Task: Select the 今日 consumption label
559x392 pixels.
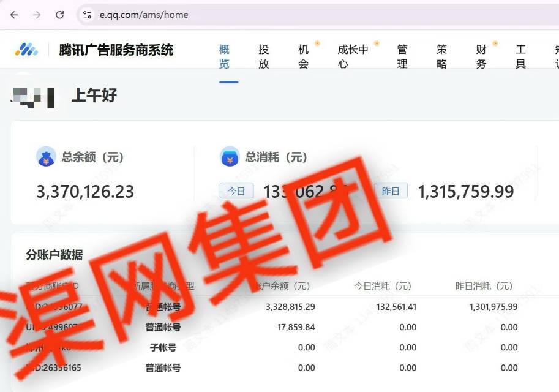Action: (236, 191)
